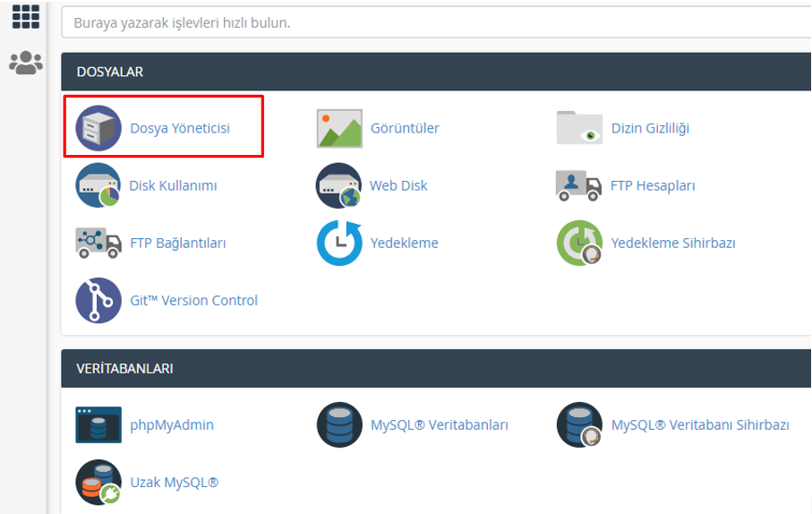Screen dimensions: 812x514
Task: Click the Dosya Yöneticisi file cabinet icon
Action: click(98, 128)
